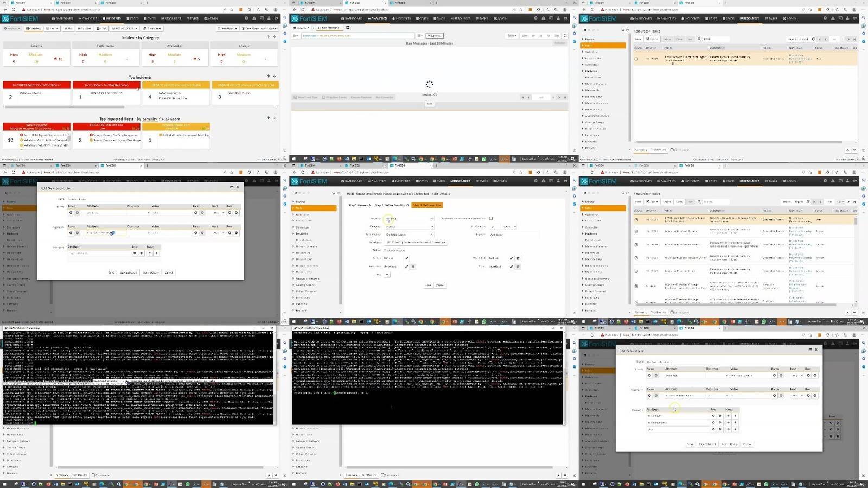Image resolution: width=868 pixels, height=488 pixels.
Task: Edit Exception with pencil icon in rule editor
Action: pyautogui.click(x=406, y=267)
